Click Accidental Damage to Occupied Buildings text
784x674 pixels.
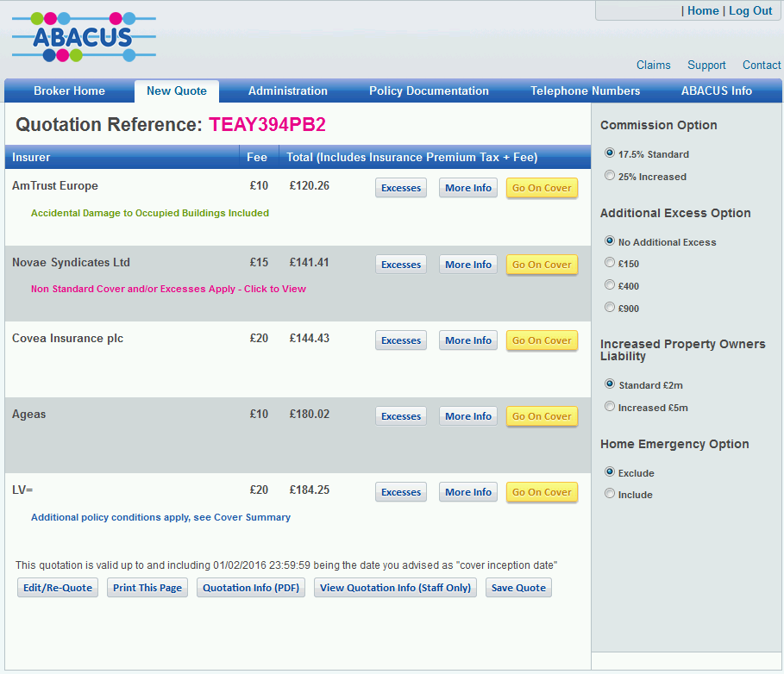click(150, 213)
